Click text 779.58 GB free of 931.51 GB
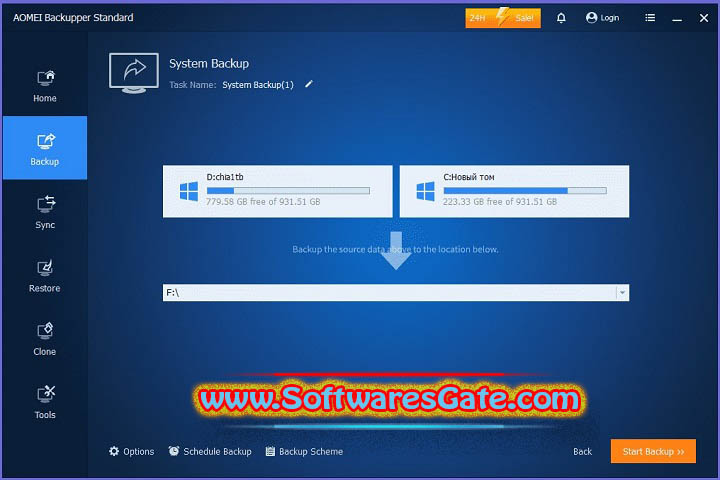Screen dimensions: 720x480 [x=263, y=202]
